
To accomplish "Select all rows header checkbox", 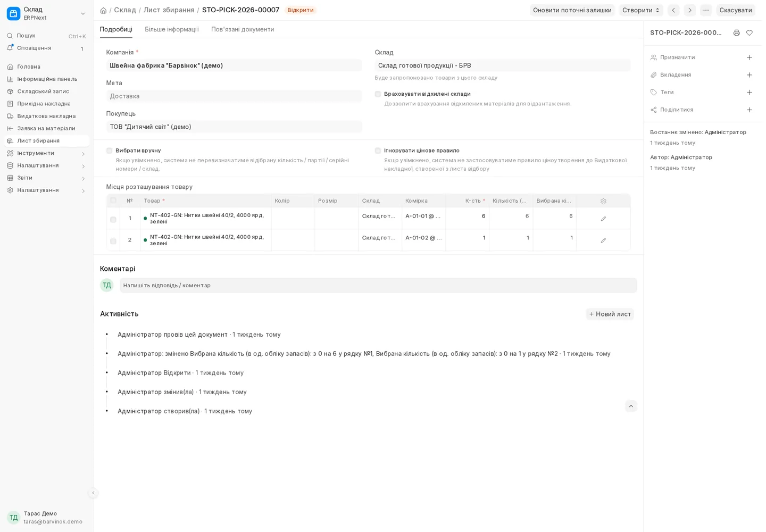I will 113,201.
